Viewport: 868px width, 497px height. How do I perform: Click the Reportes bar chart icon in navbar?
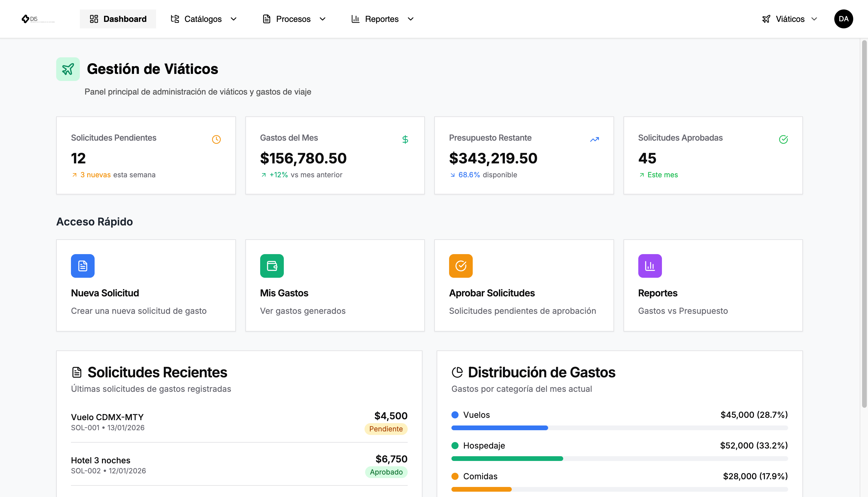coord(355,19)
